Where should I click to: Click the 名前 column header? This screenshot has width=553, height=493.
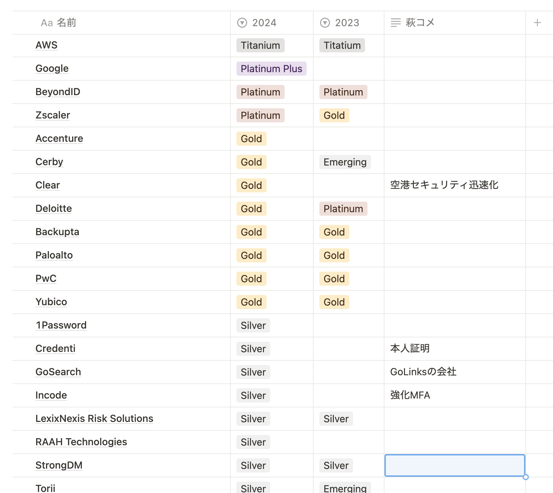click(122, 23)
